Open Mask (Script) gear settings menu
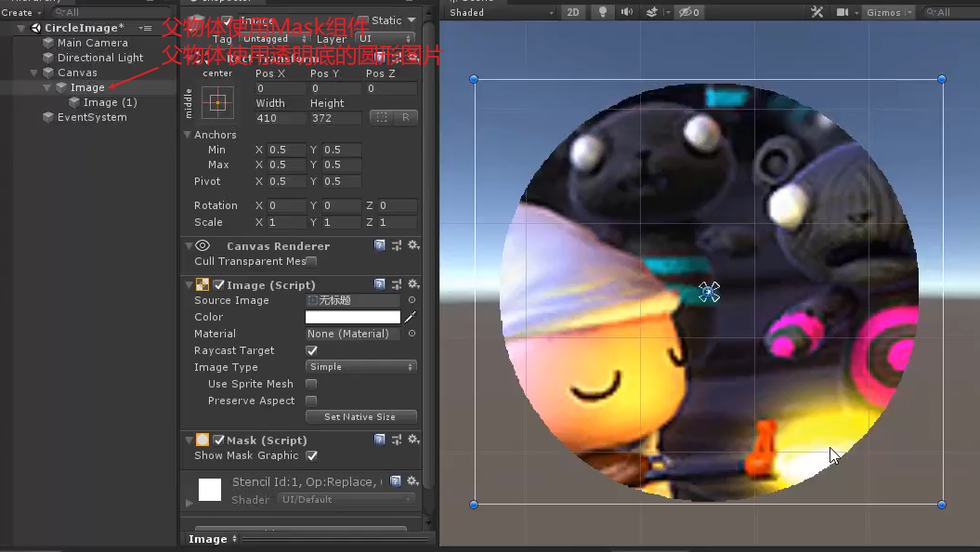This screenshot has height=552, width=980. 413,440
